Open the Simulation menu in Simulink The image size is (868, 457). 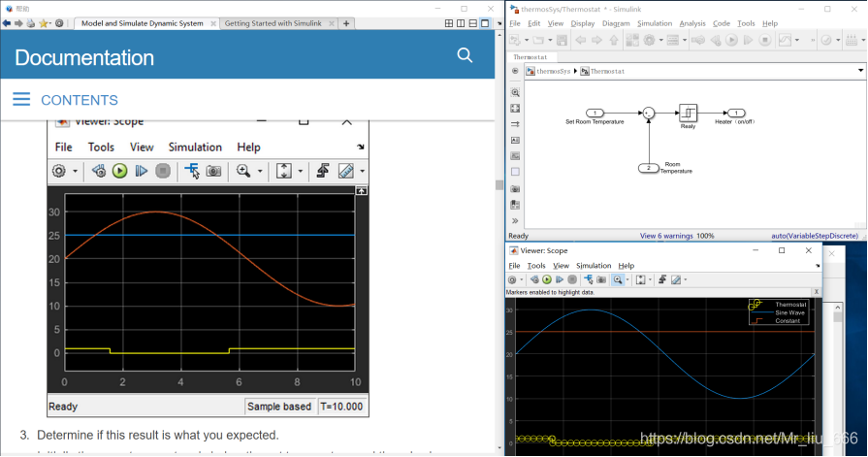[x=655, y=23]
